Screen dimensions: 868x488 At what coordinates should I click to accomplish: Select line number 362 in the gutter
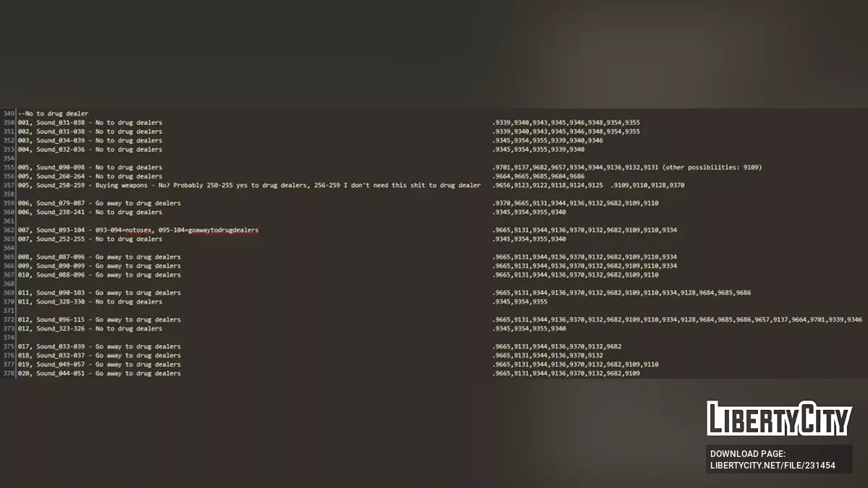point(8,230)
